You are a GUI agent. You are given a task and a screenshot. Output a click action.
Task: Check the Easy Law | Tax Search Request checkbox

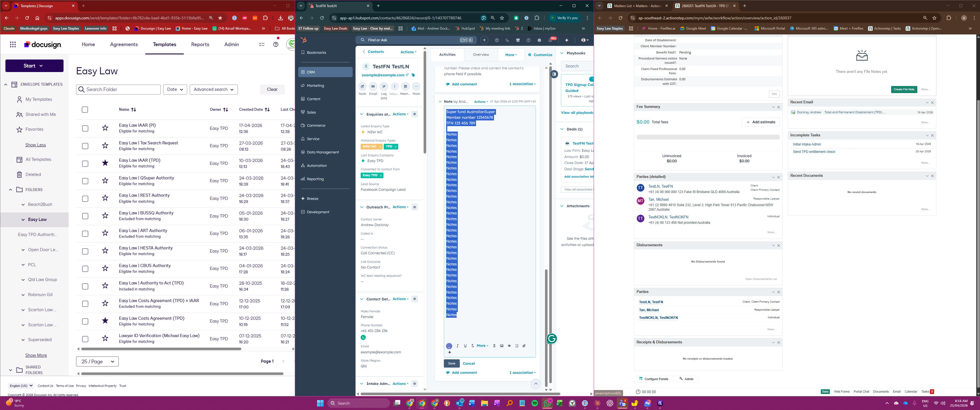(x=85, y=146)
